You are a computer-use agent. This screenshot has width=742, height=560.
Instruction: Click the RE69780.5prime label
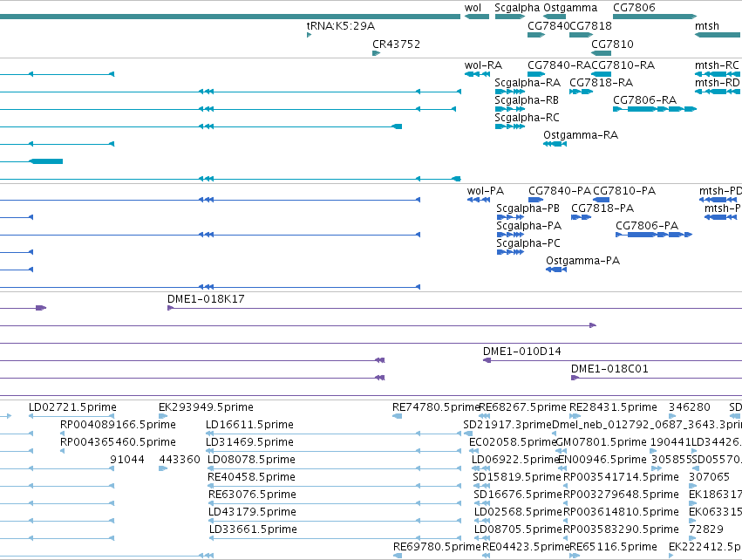point(437,547)
